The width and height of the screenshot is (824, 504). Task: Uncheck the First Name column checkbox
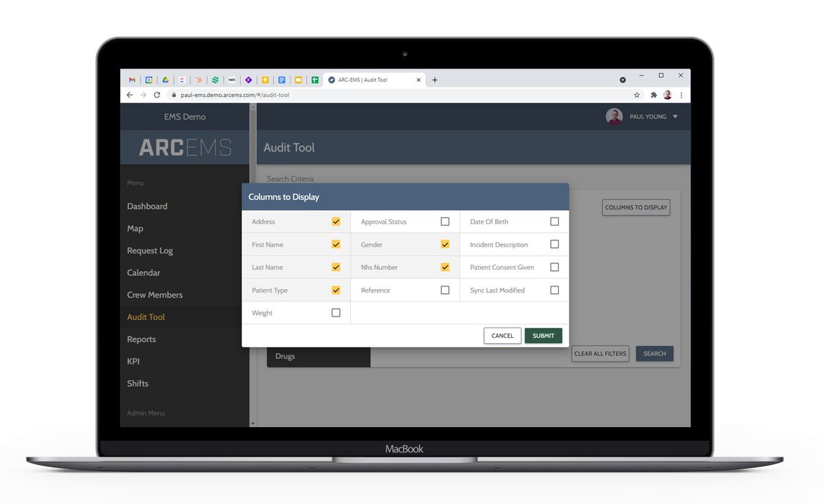336,244
